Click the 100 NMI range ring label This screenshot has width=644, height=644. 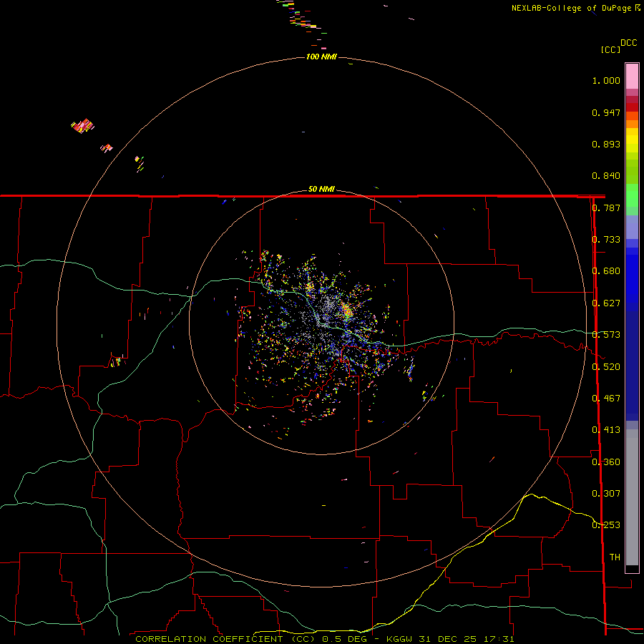[321, 57]
